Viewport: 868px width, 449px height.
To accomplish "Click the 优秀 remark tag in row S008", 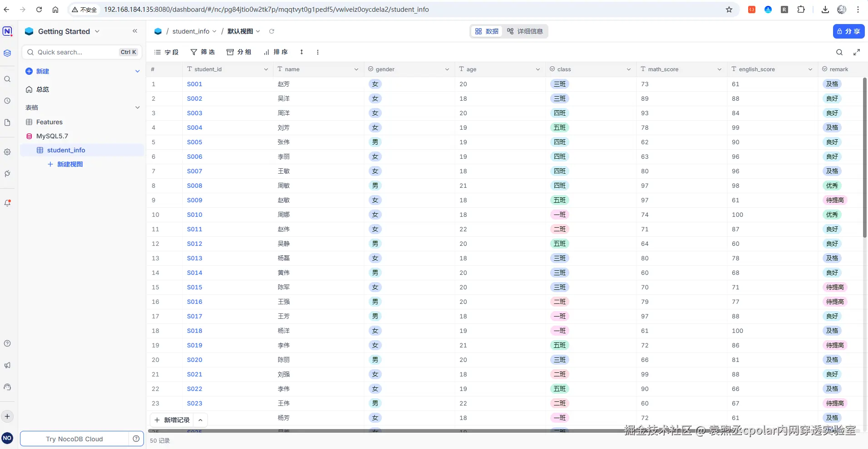I will coord(832,185).
